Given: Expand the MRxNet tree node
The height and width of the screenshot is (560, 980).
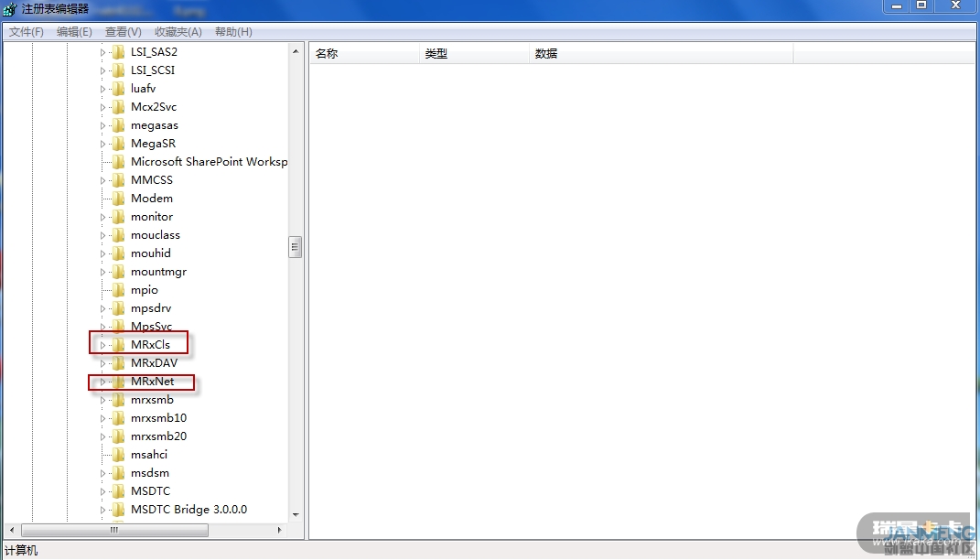Looking at the screenshot, I should [103, 382].
